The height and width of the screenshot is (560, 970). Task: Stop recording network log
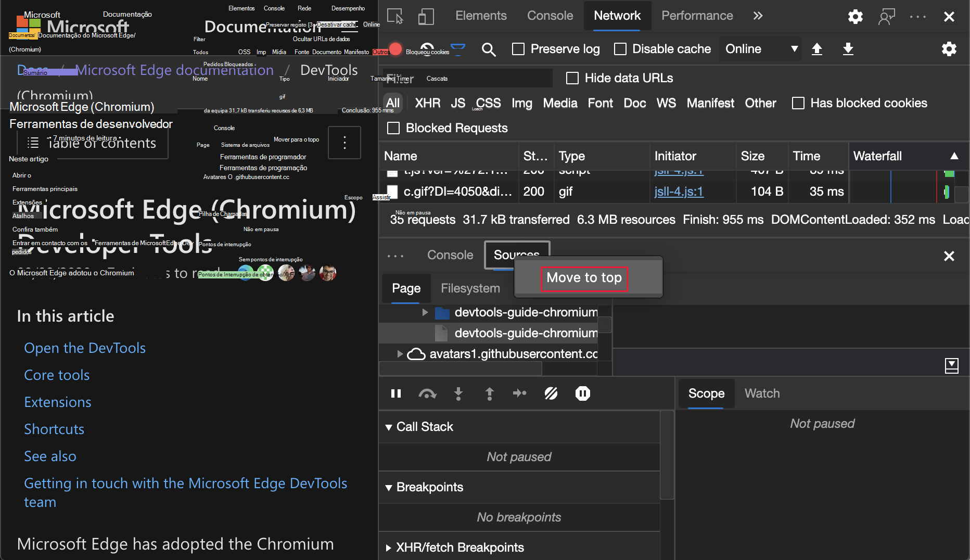tap(395, 49)
